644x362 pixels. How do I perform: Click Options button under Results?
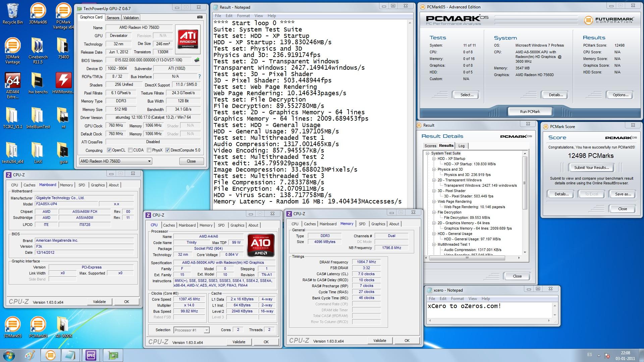pyautogui.click(x=620, y=95)
